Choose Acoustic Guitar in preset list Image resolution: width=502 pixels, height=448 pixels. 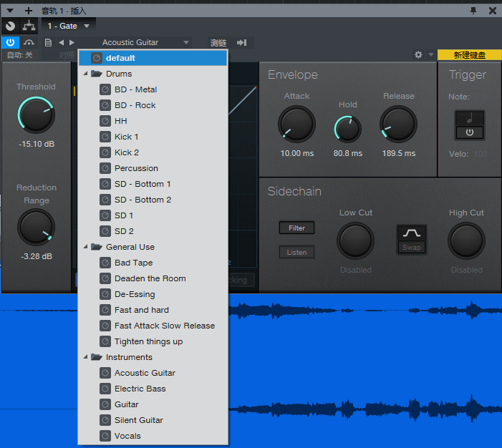tap(153, 373)
